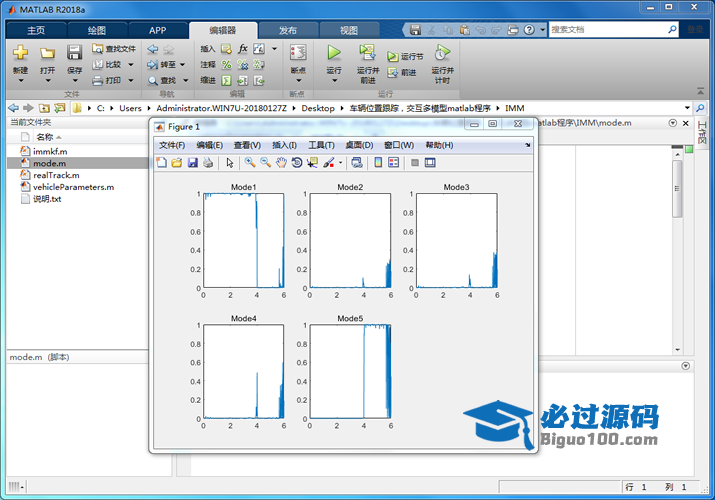Toggle the Brush data tool
The height and width of the screenshot is (500, 715).
pos(328,163)
